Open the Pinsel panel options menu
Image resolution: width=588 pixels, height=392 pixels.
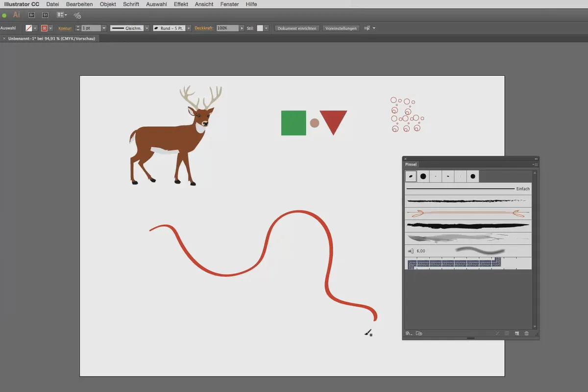point(536,165)
